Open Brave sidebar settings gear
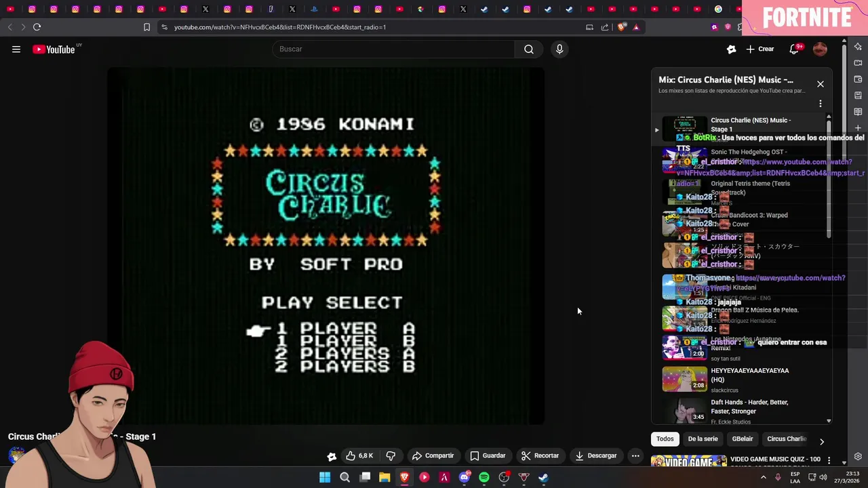The image size is (868, 488). tap(858, 456)
